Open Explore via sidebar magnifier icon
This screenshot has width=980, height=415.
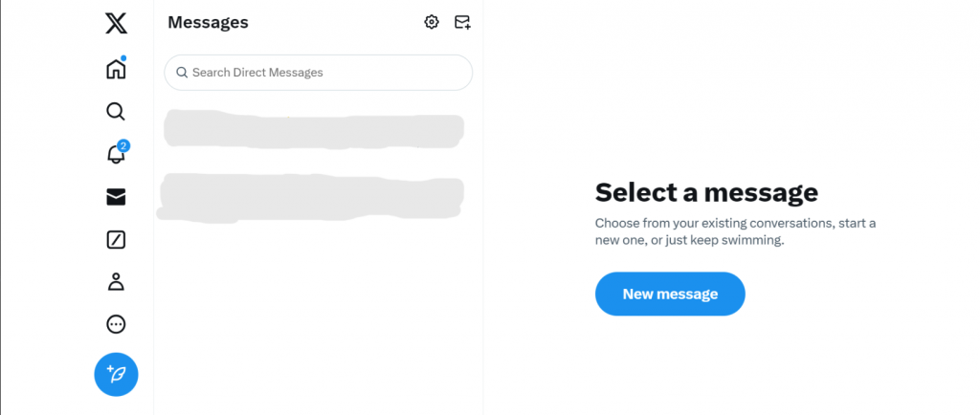[116, 112]
